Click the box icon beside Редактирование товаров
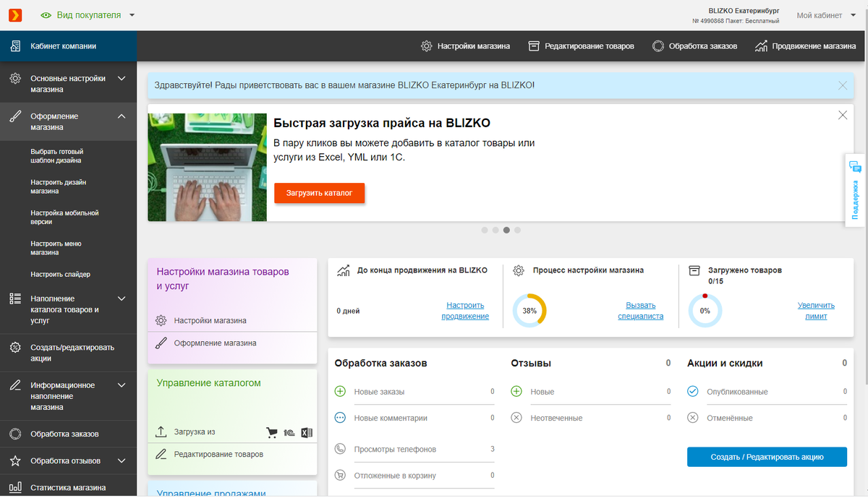The height and width of the screenshot is (498, 868). 535,46
